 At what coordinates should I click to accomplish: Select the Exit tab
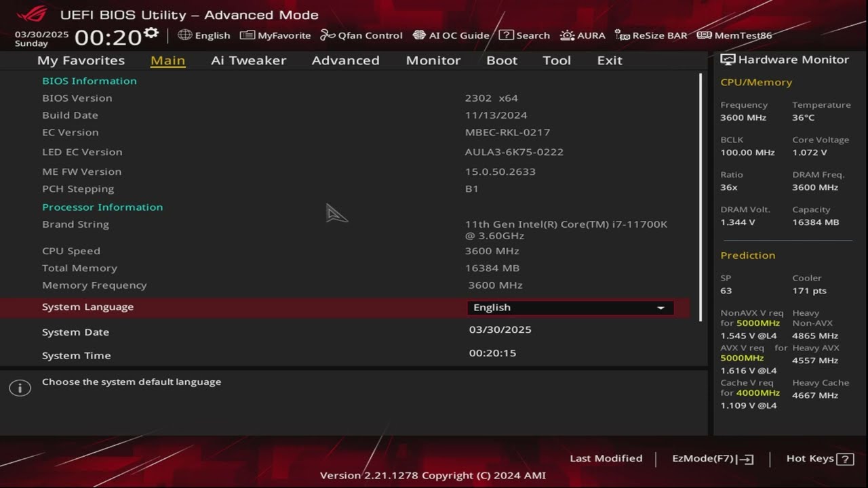coord(610,60)
